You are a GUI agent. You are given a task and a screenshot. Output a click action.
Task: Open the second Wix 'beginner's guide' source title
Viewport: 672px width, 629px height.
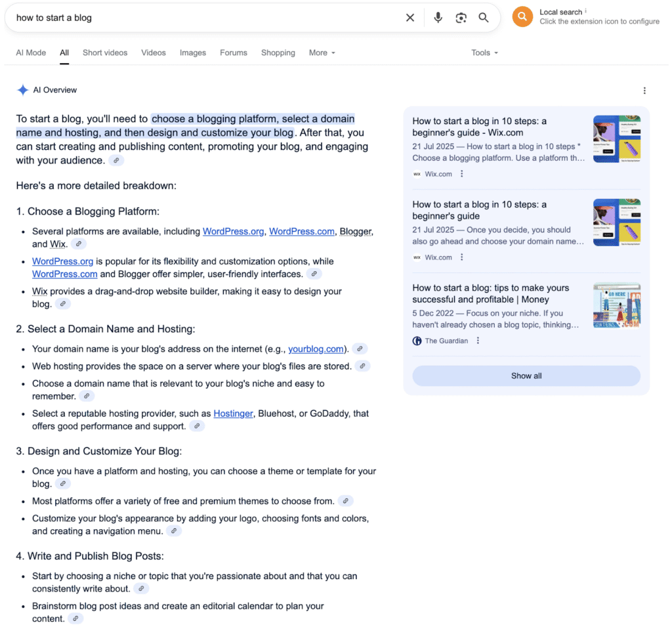(479, 210)
